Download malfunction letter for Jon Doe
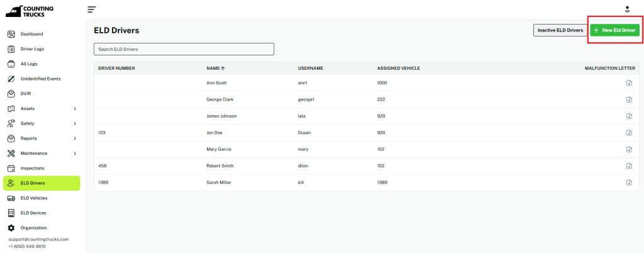 point(628,133)
